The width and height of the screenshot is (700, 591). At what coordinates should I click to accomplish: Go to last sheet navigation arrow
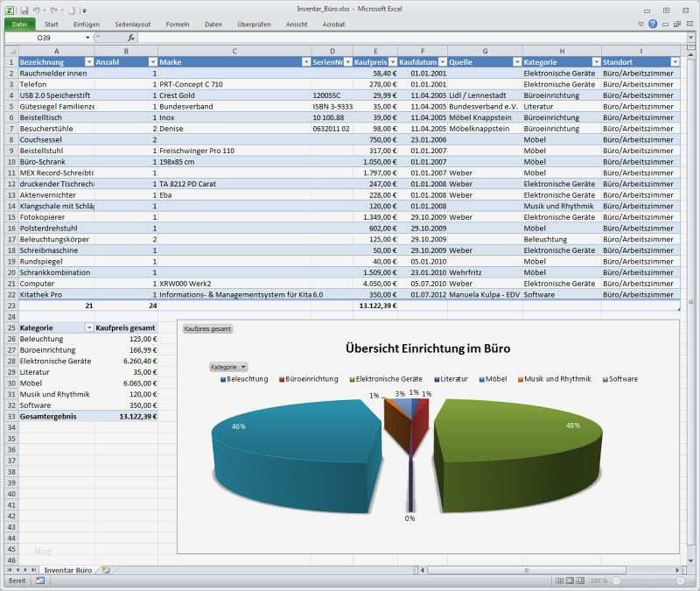click(33, 570)
